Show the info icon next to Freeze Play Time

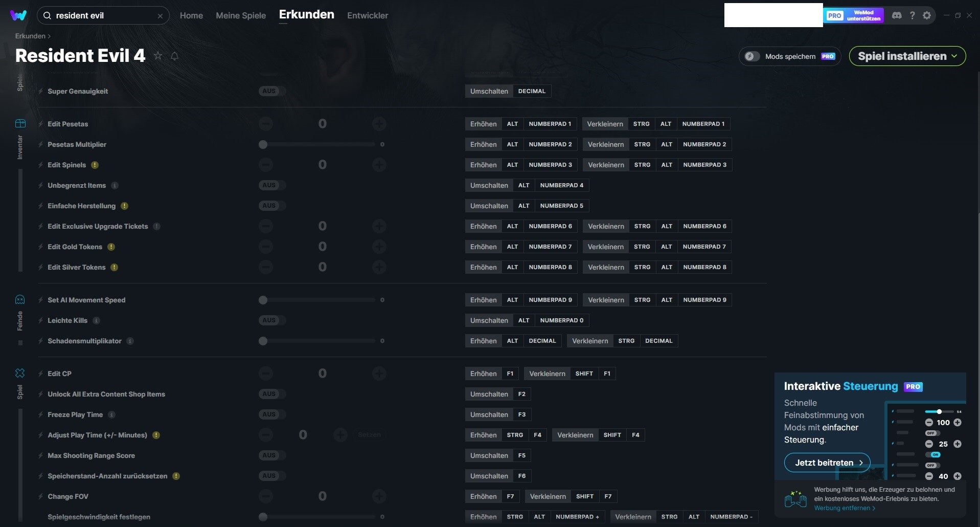(x=111, y=414)
